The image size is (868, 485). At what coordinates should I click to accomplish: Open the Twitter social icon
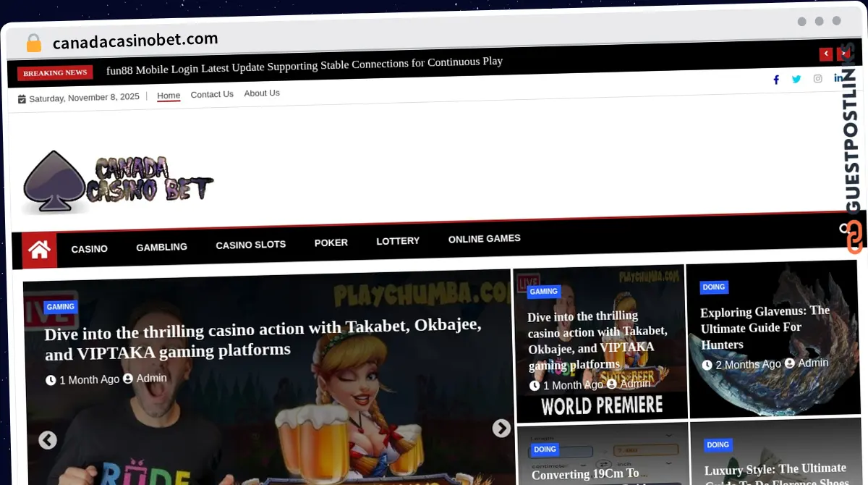coord(796,79)
